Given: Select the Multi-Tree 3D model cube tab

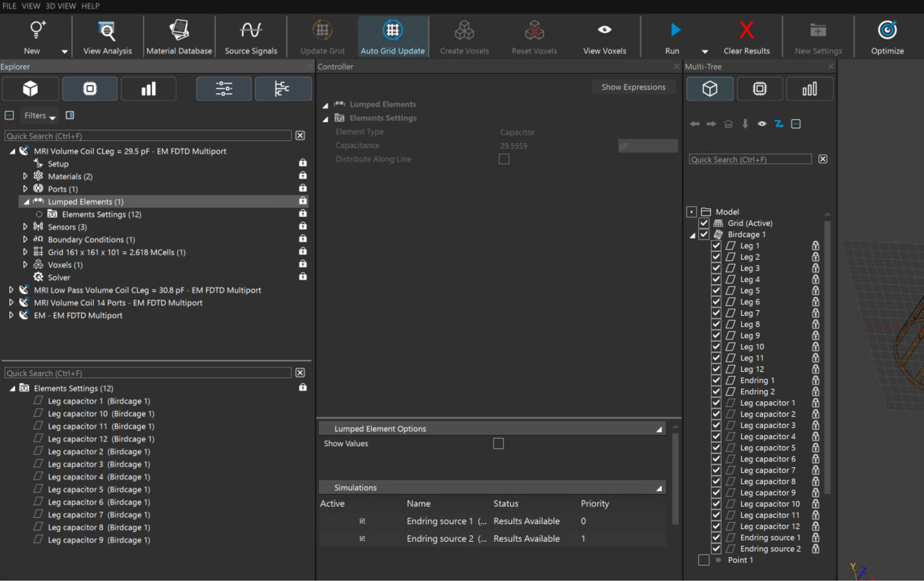Looking at the screenshot, I should click(709, 89).
